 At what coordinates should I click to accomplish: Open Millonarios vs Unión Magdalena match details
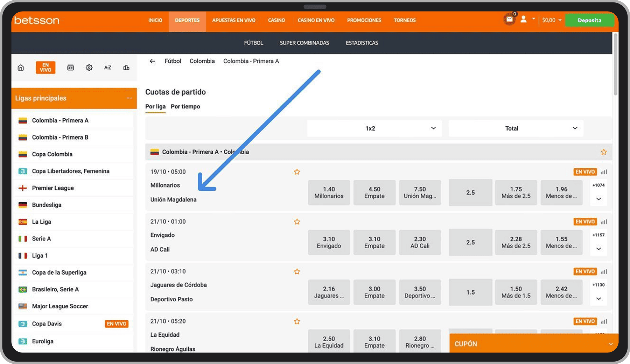coord(173,192)
